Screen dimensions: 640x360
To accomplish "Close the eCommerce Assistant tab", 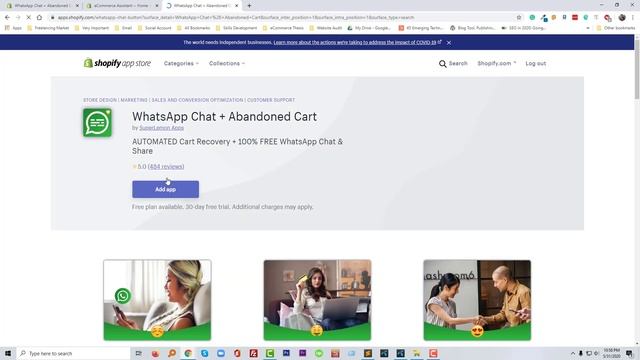I will pos(157,6).
